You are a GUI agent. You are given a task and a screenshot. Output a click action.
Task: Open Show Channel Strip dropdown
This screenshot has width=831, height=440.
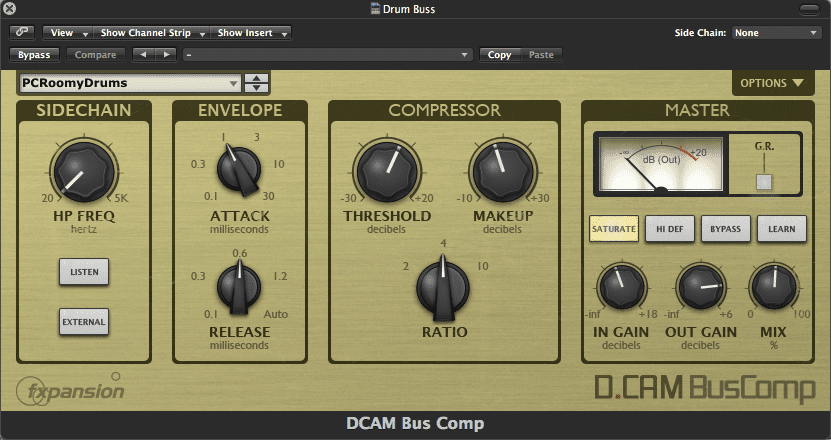coord(152,33)
